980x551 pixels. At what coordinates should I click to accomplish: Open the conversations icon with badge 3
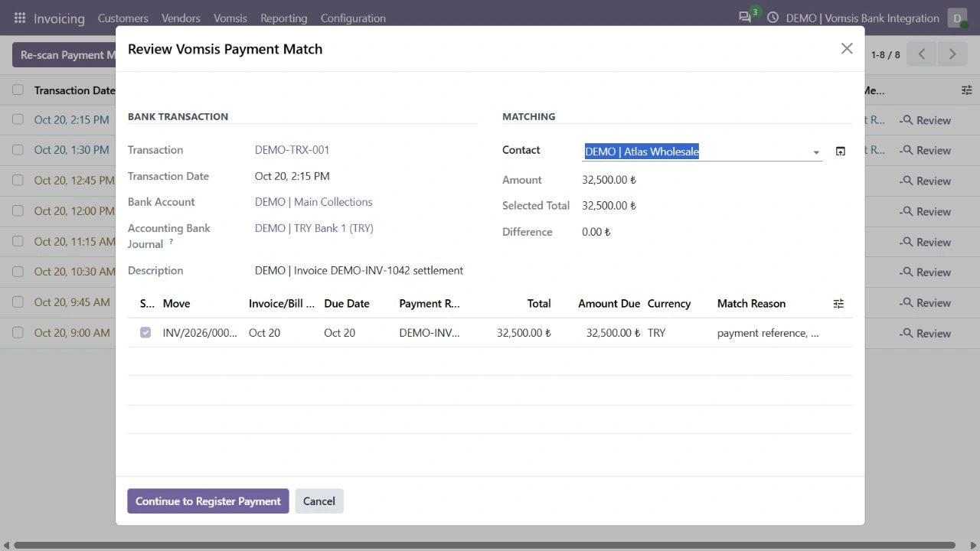coord(746,17)
